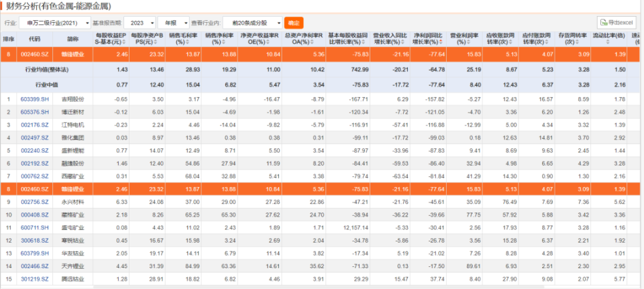Screen dimensions: 644x289
Task: Open stock code link 002497.SZ
Action: (x=34, y=137)
